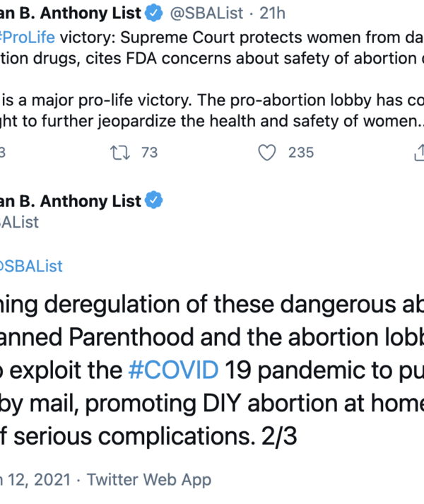The image size is (424, 504).
Task: Click the blue @SBAList reply-to mention
Action: [x=32, y=266]
